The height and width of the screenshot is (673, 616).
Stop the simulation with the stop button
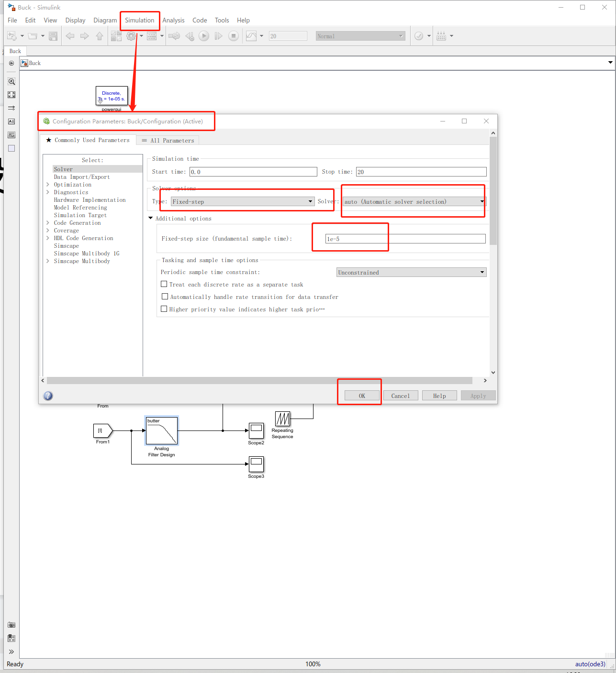pyautogui.click(x=234, y=36)
